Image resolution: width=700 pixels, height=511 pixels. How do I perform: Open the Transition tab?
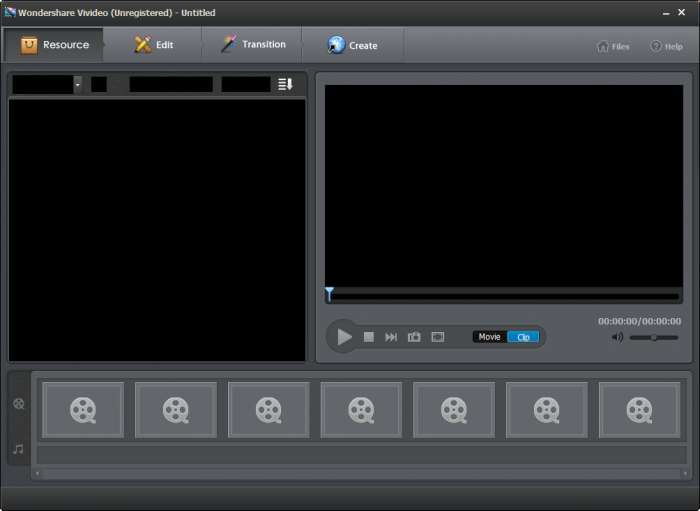[x=253, y=45]
